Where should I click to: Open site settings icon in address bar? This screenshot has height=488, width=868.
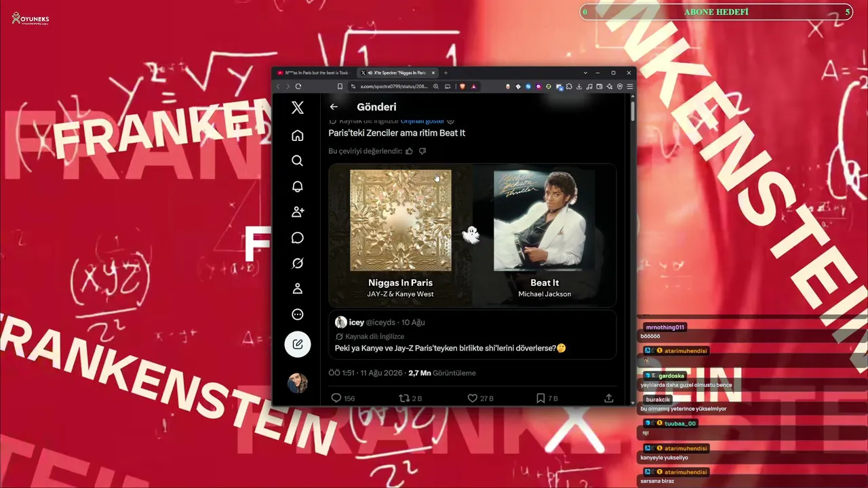tap(353, 86)
